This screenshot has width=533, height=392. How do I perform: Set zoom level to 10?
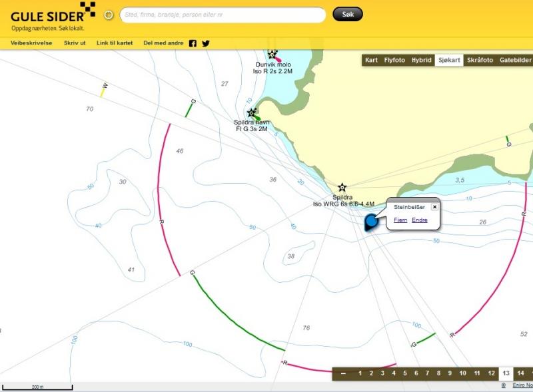point(462,373)
